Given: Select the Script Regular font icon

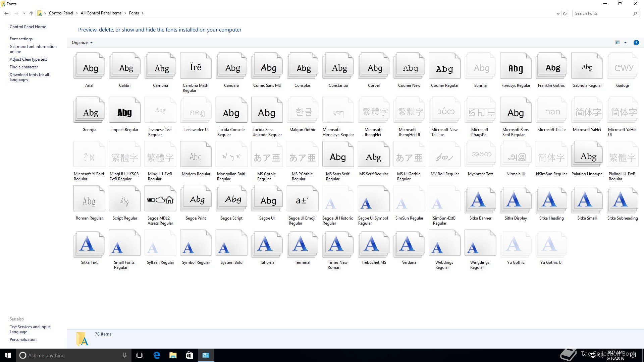Looking at the screenshot, I should pyautogui.click(x=125, y=199).
